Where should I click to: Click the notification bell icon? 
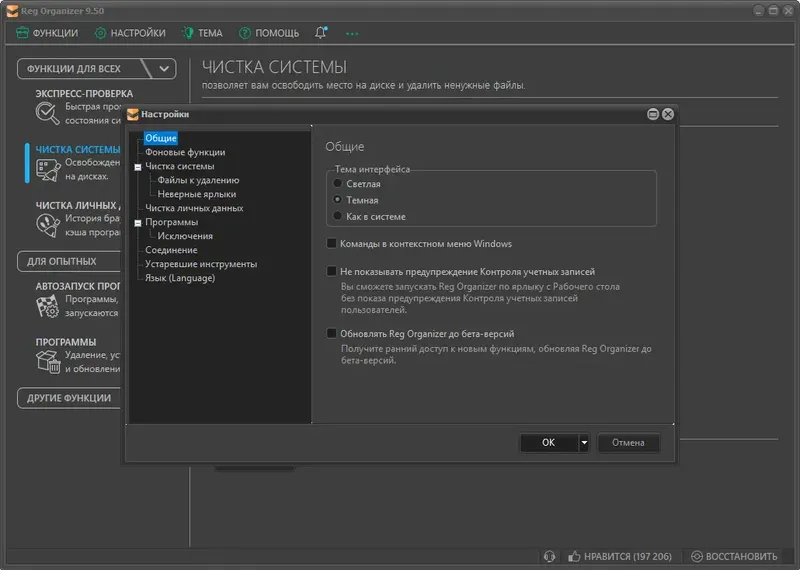click(x=321, y=33)
